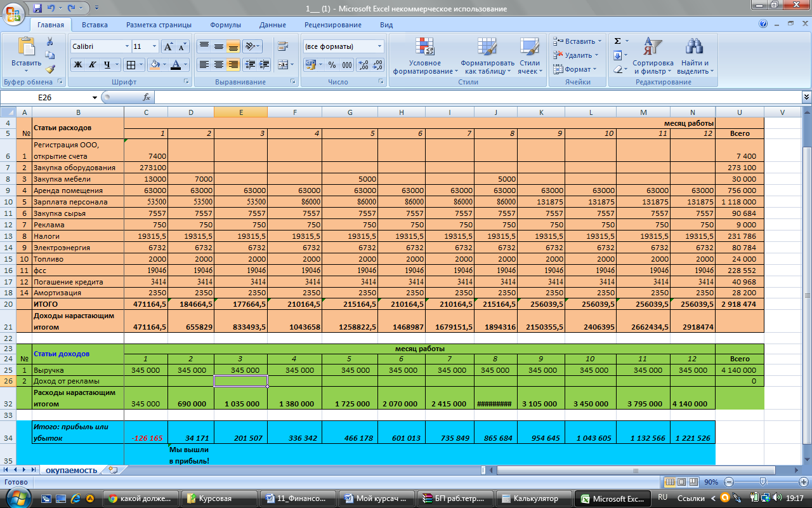
Task: Copy selection using the copy icon
Action: click(50, 55)
